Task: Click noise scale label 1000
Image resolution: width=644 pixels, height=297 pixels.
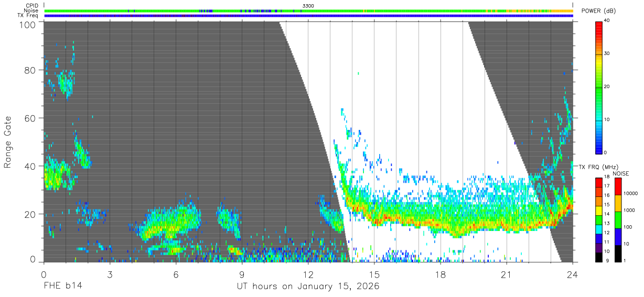Action: point(628,211)
